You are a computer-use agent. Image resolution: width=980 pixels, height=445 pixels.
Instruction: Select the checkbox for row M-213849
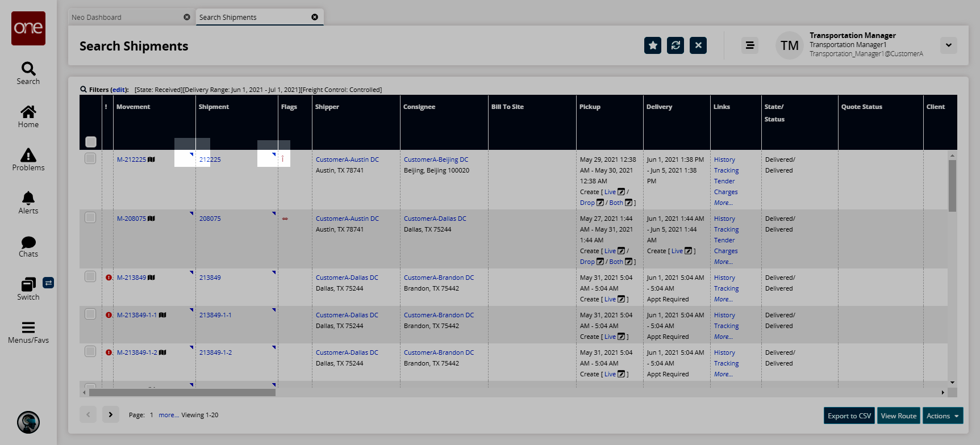pos(90,276)
